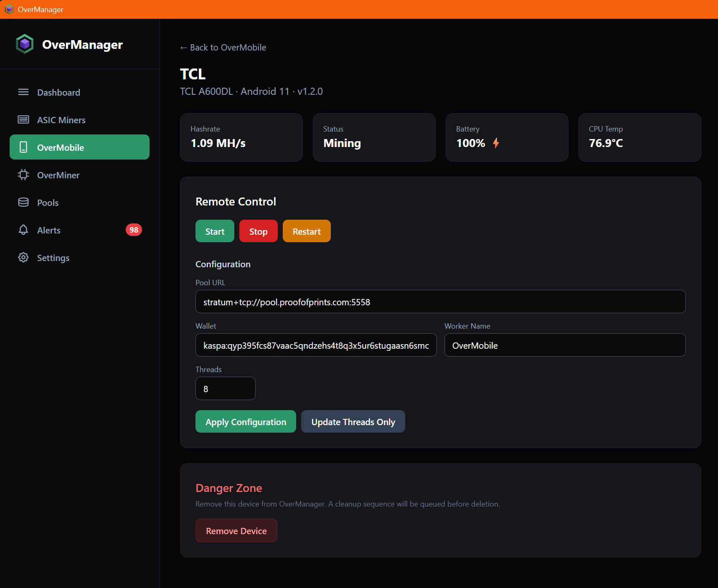
Task: Open the Alerts page
Action: (x=79, y=230)
